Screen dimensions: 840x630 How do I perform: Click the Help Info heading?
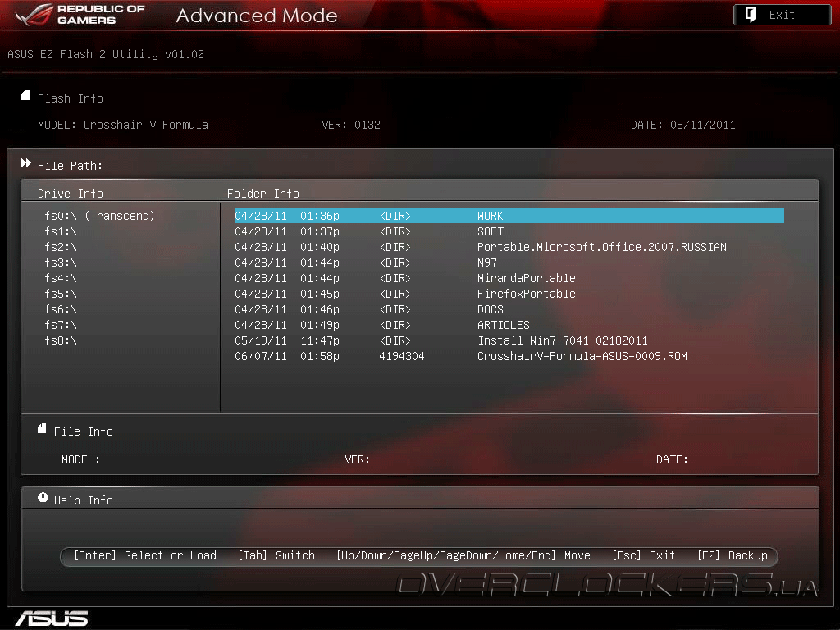tap(83, 500)
